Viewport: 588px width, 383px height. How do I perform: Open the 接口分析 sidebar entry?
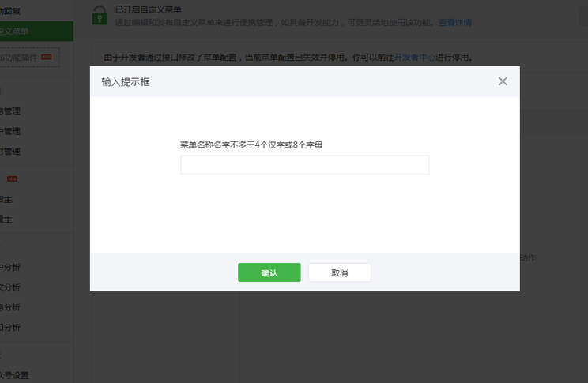[x=10, y=327]
